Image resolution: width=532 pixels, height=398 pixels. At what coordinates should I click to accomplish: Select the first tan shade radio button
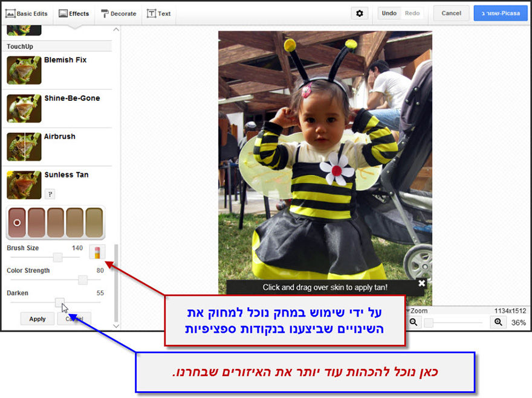coord(16,222)
